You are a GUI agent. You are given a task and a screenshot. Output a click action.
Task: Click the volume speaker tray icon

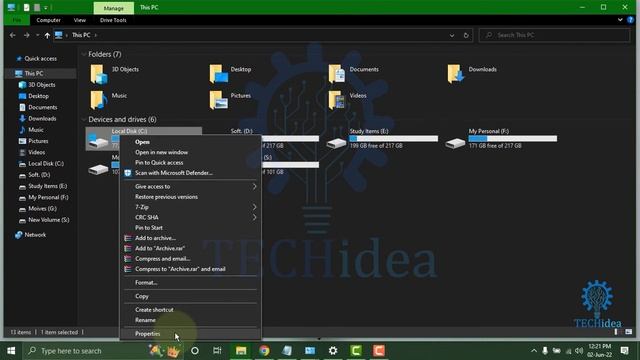[579, 351]
